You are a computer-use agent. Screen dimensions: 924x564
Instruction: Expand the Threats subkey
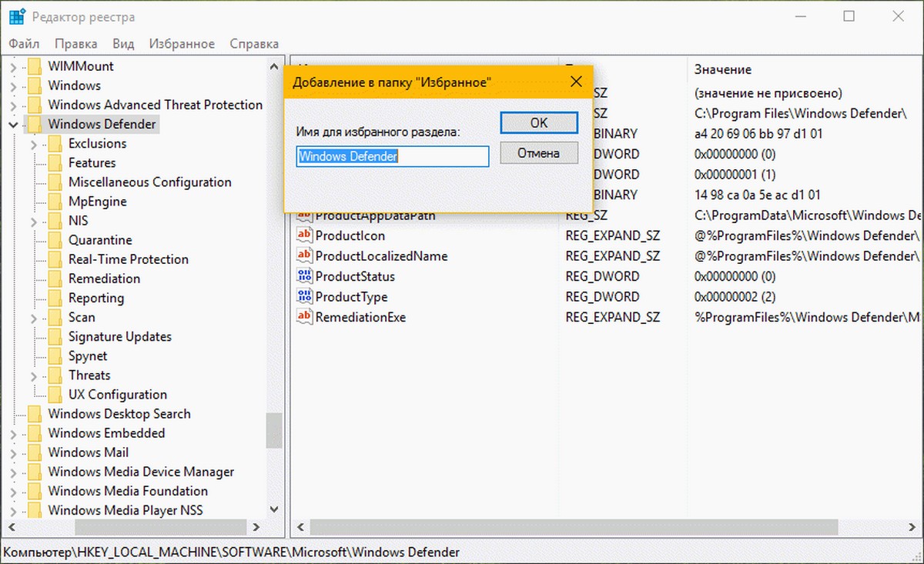[x=34, y=375]
